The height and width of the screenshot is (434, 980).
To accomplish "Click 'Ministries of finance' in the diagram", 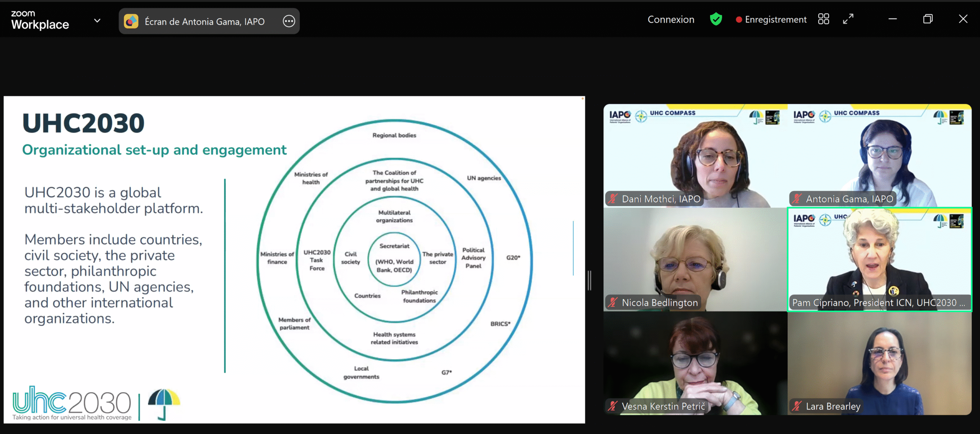I will (277, 258).
